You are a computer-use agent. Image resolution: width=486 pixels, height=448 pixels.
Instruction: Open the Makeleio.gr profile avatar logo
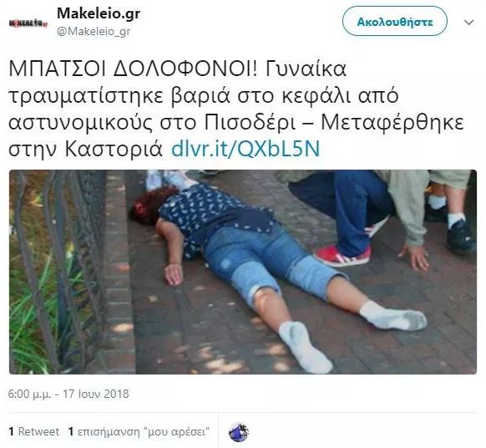coord(28,23)
